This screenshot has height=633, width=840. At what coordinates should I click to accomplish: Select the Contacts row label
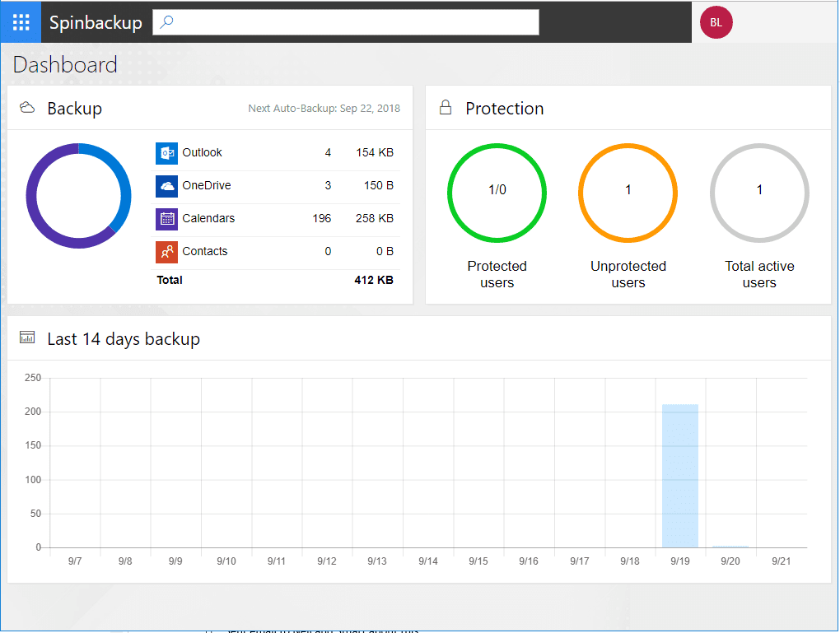click(204, 251)
